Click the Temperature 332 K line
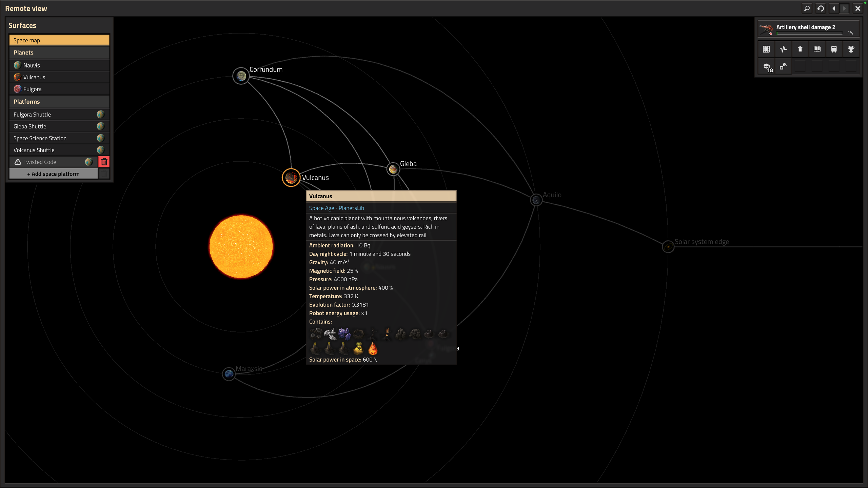 334,296
